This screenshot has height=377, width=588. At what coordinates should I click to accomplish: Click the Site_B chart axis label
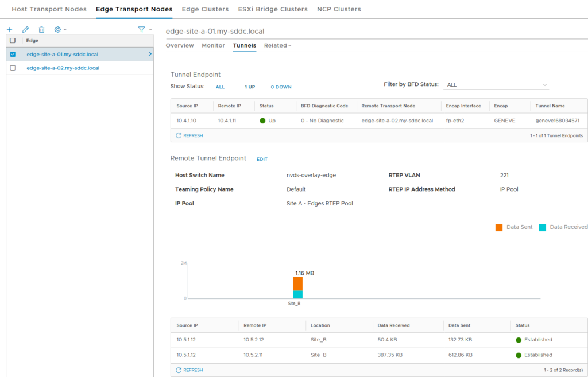tap(294, 304)
